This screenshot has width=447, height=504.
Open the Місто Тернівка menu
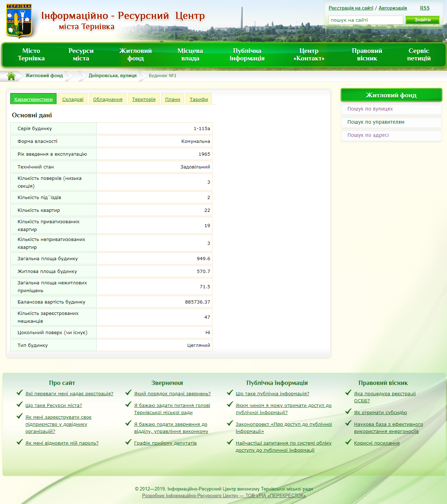[x=31, y=55]
